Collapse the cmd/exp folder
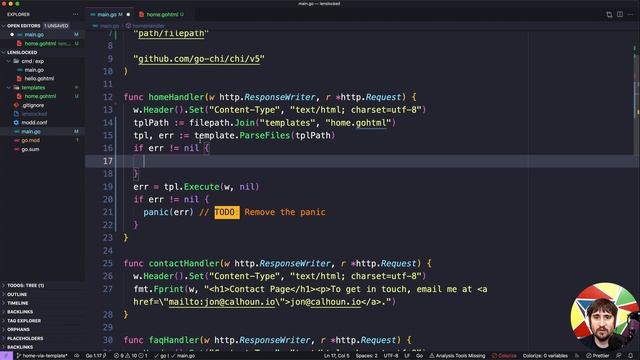This screenshot has height=360, width=640. (x=9, y=61)
